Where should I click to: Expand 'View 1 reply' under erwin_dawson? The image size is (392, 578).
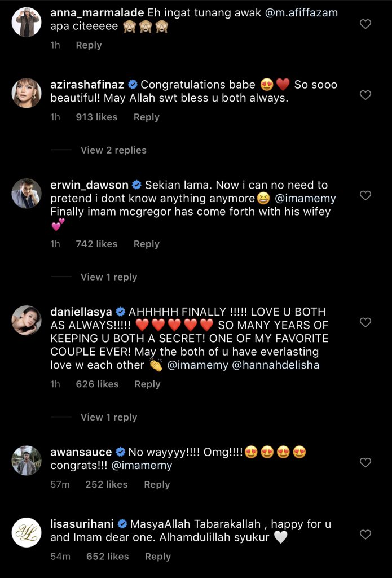coord(109,277)
